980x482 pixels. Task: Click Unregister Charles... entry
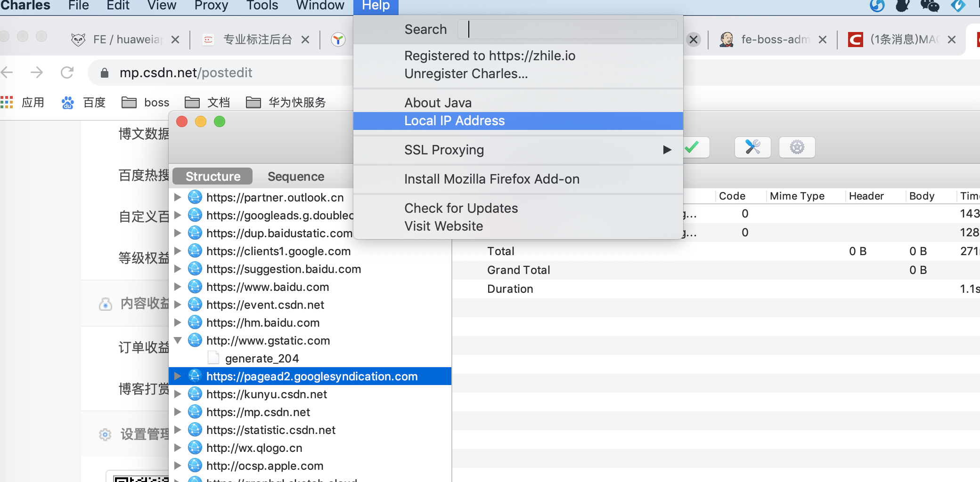[518, 74]
